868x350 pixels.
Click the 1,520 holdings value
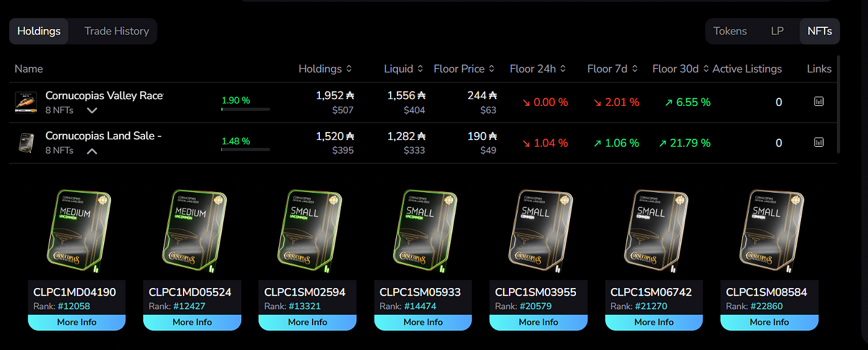335,136
